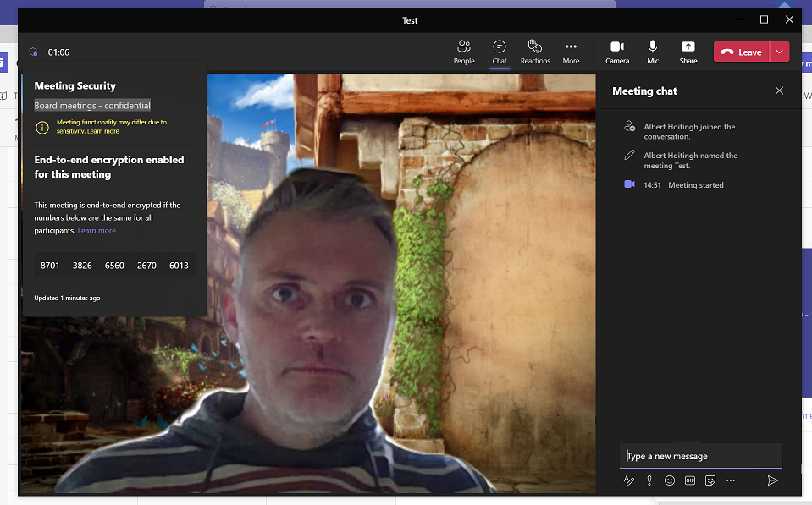Expand the Leave options dropdown arrow
Screen dimensions: 812x505
click(x=779, y=52)
